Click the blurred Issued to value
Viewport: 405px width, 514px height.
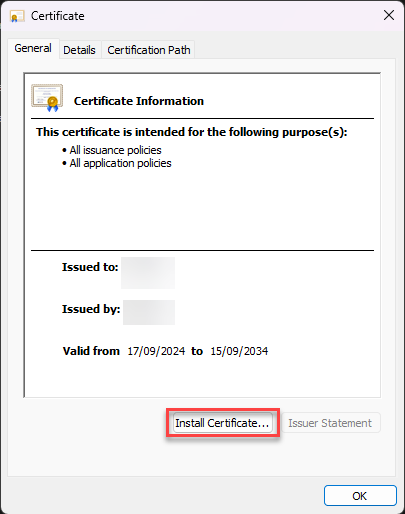pos(148,273)
